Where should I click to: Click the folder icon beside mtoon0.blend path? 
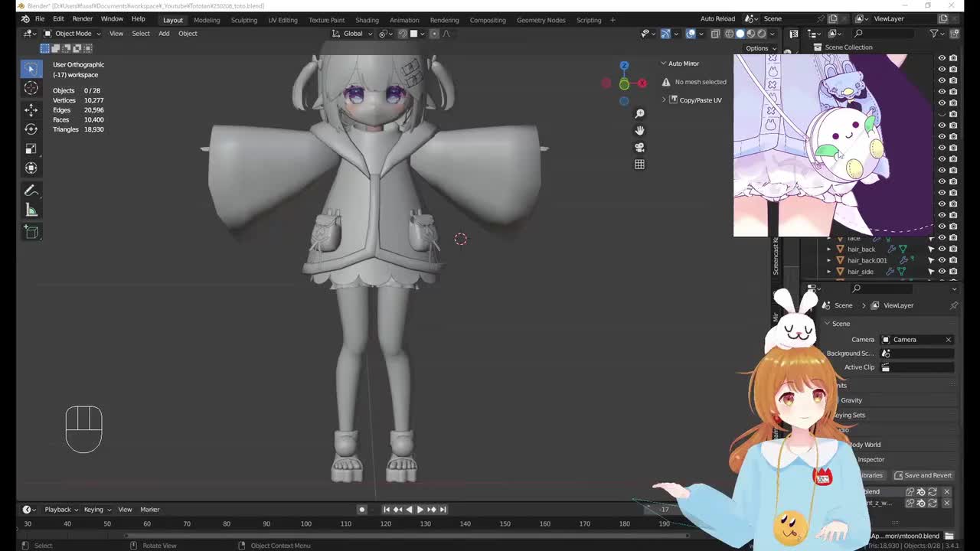tap(949, 536)
